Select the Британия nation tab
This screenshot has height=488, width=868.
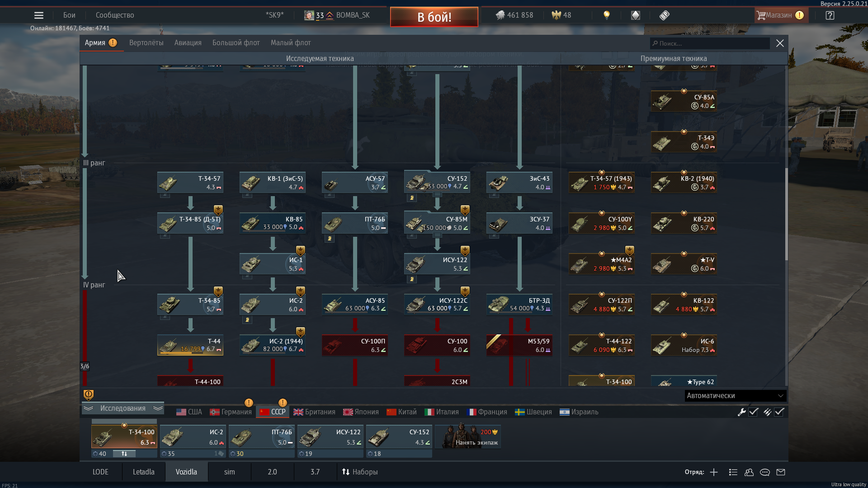[314, 412]
